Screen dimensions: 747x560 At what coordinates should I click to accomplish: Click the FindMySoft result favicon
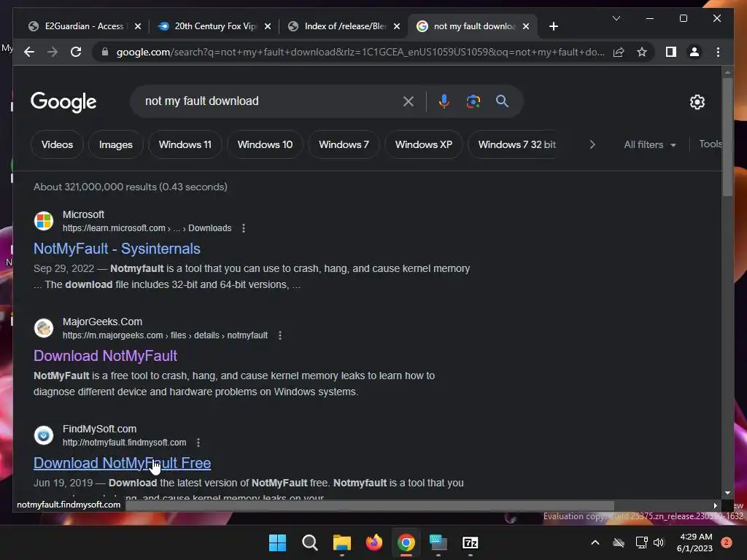coord(44,435)
